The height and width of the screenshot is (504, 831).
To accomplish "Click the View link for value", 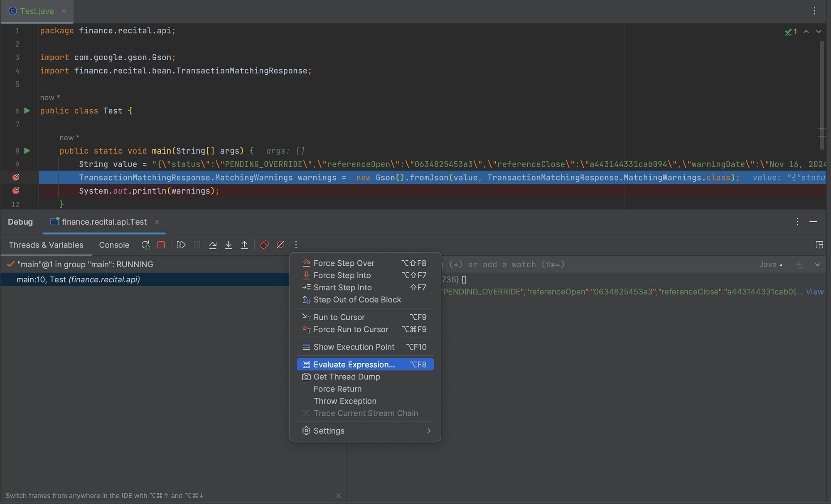I will (814, 291).
